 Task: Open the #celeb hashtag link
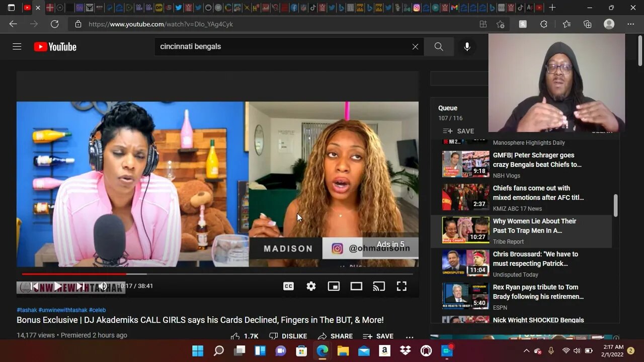[x=98, y=310]
